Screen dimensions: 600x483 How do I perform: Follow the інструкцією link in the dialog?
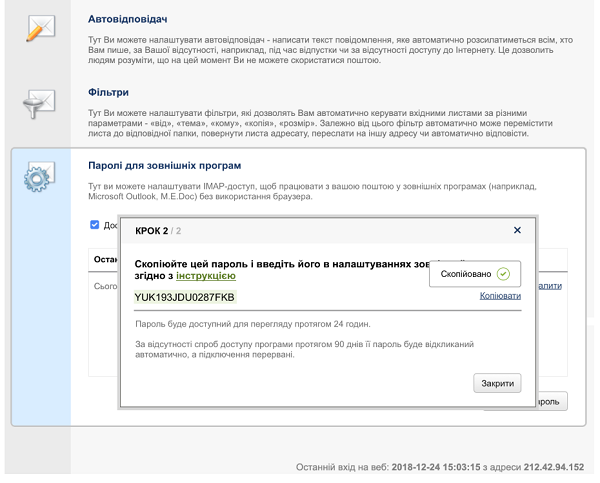click(x=206, y=276)
